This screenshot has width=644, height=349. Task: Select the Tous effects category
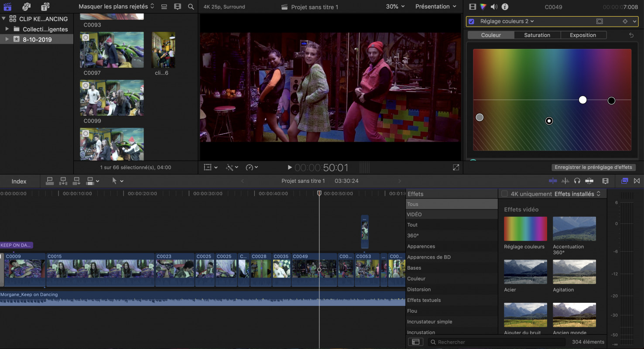coord(452,204)
